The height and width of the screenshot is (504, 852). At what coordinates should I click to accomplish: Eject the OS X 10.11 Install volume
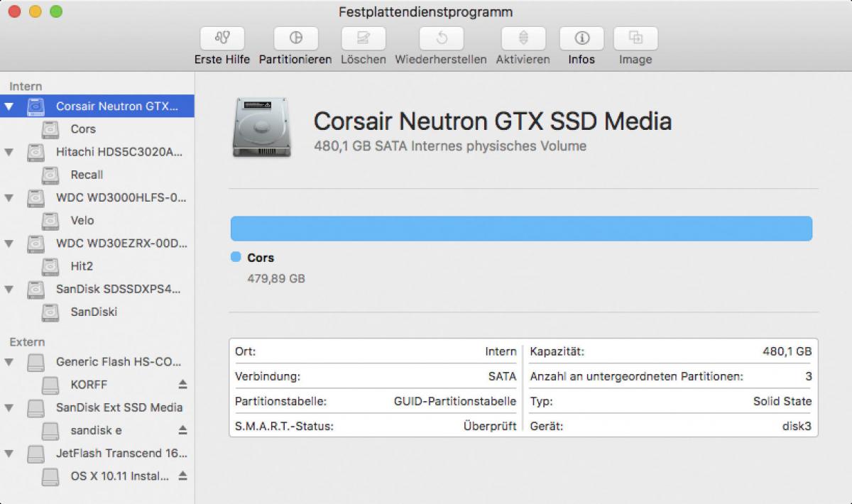click(x=182, y=475)
